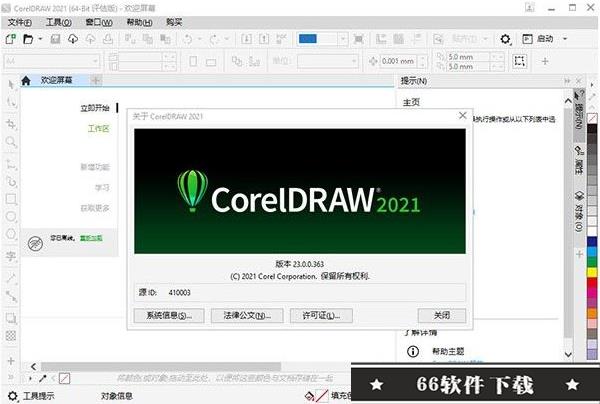Click the portrait orientation icon
600x404 pixels.
point(194,61)
